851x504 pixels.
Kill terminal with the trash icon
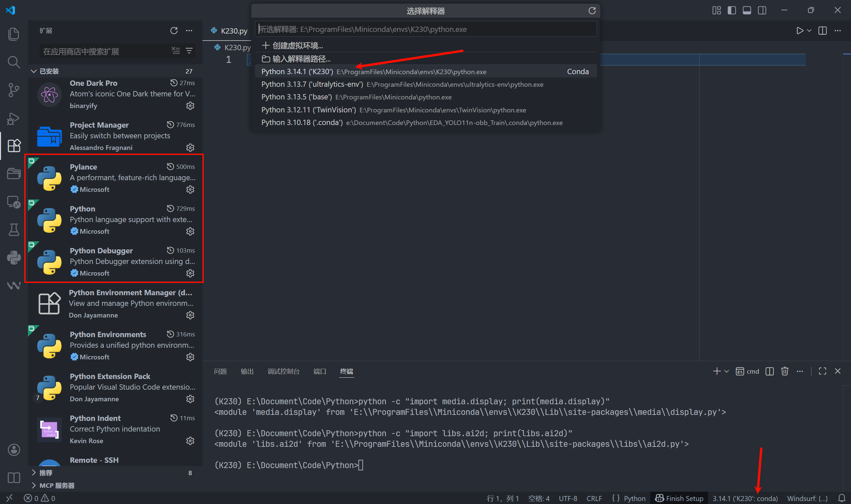coord(785,371)
